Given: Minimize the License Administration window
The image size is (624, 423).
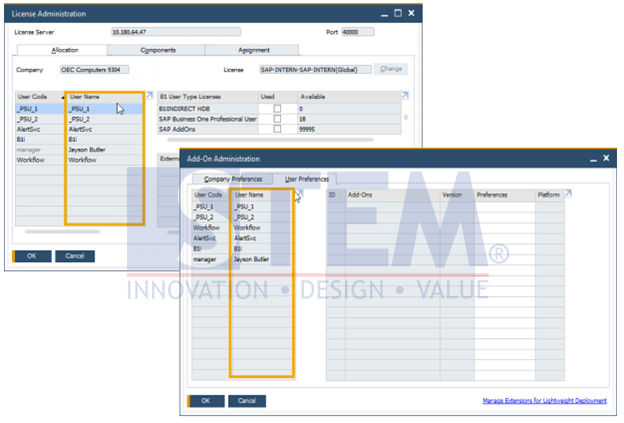Looking at the screenshot, I should 384,14.
